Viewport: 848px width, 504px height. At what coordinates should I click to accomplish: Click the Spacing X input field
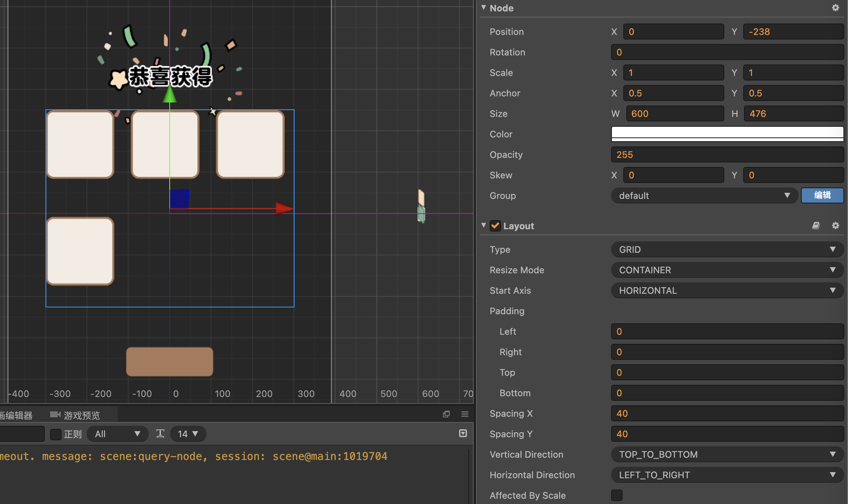[727, 414]
